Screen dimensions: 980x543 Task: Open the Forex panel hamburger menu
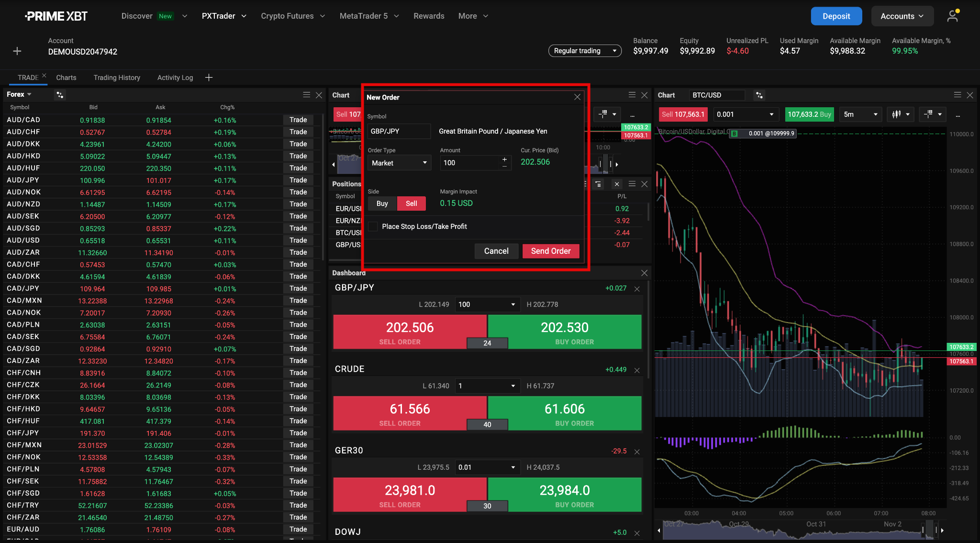point(306,95)
